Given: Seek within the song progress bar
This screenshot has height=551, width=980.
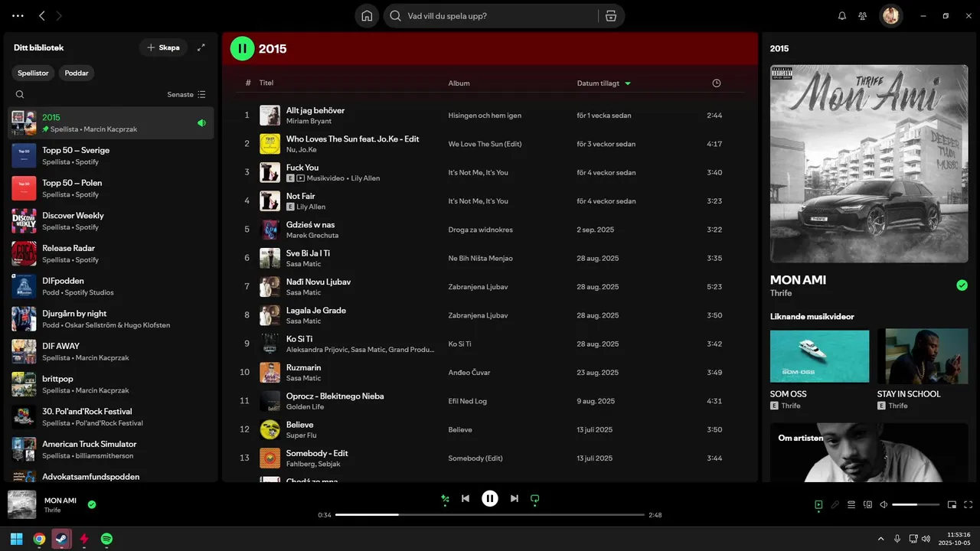Looking at the screenshot, I should click(x=490, y=515).
